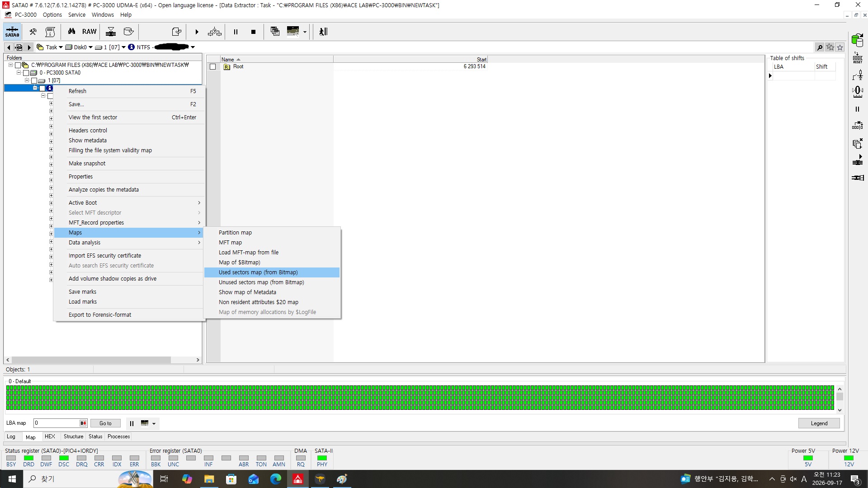This screenshot has height=488, width=868.
Task: Click the document info scroll icon
Action: click(50, 32)
